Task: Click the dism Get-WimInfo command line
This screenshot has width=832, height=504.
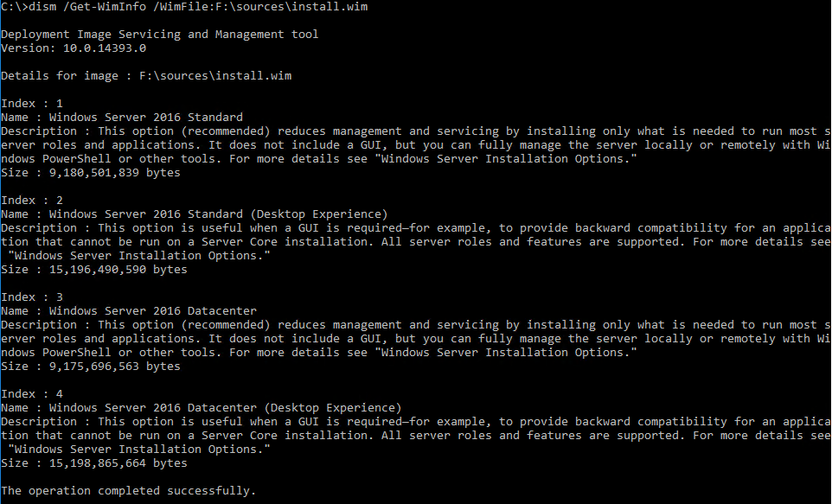Action: coord(184,7)
